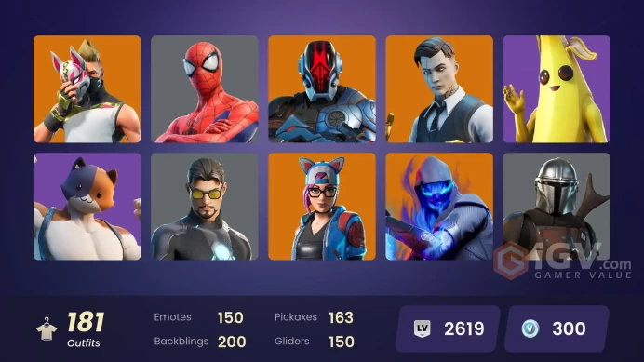Click the t-shirt outfits icon

(x=47, y=329)
